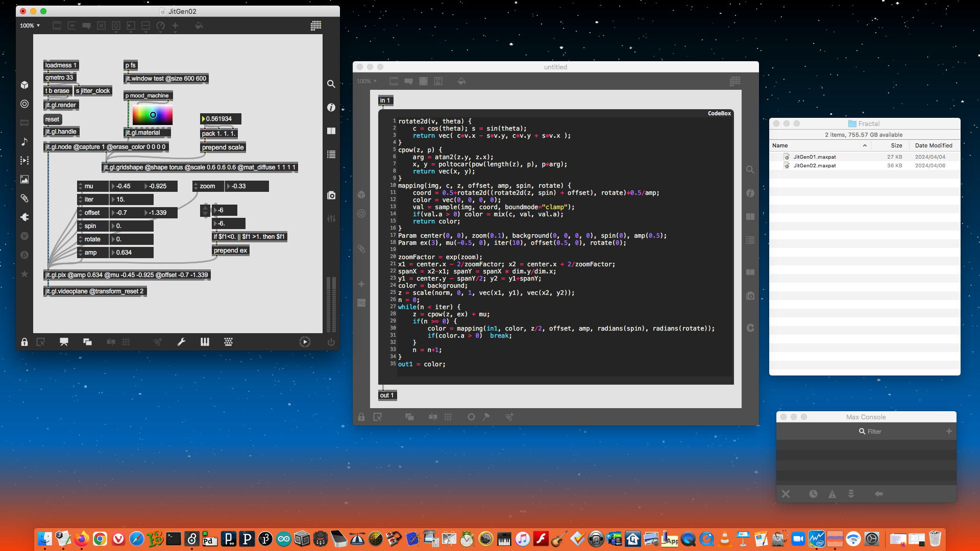
Task: Open the zoom attribute selector menu
Action: pyautogui.click(x=195, y=186)
